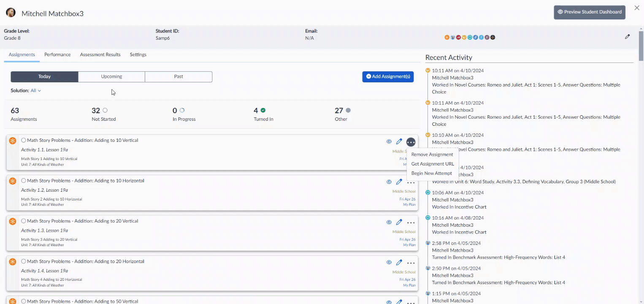Click Preview Student Dashboard button
This screenshot has height=304, width=644.
(590, 12)
